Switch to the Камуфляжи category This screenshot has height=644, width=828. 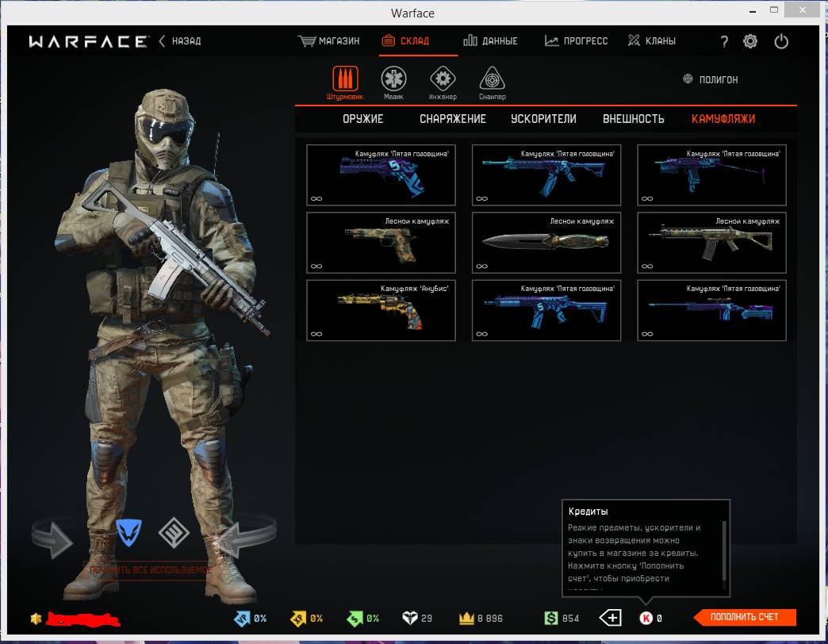click(723, 119)
